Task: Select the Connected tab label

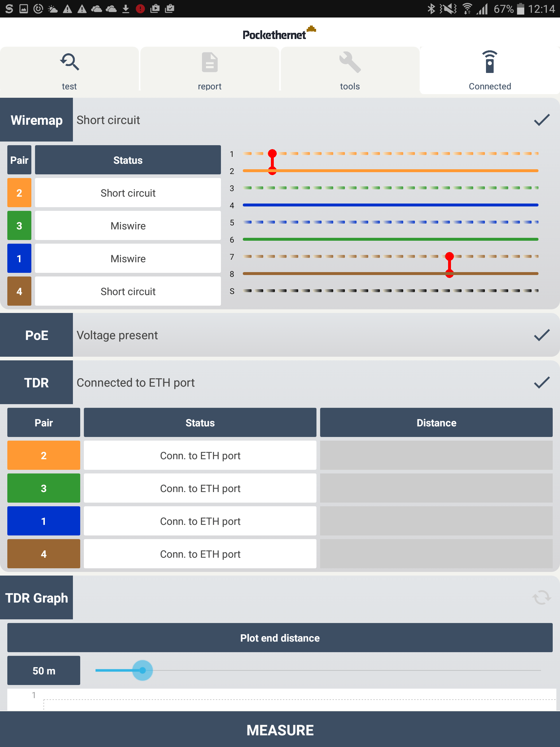Action: click(490, 86)
